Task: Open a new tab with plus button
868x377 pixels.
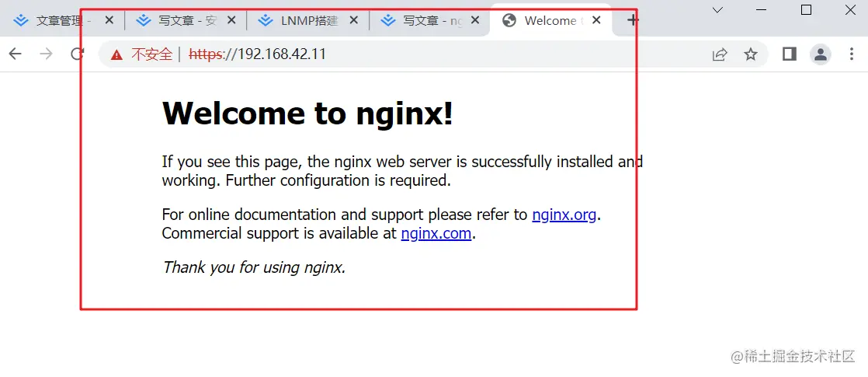Action: tap(633, 20)
